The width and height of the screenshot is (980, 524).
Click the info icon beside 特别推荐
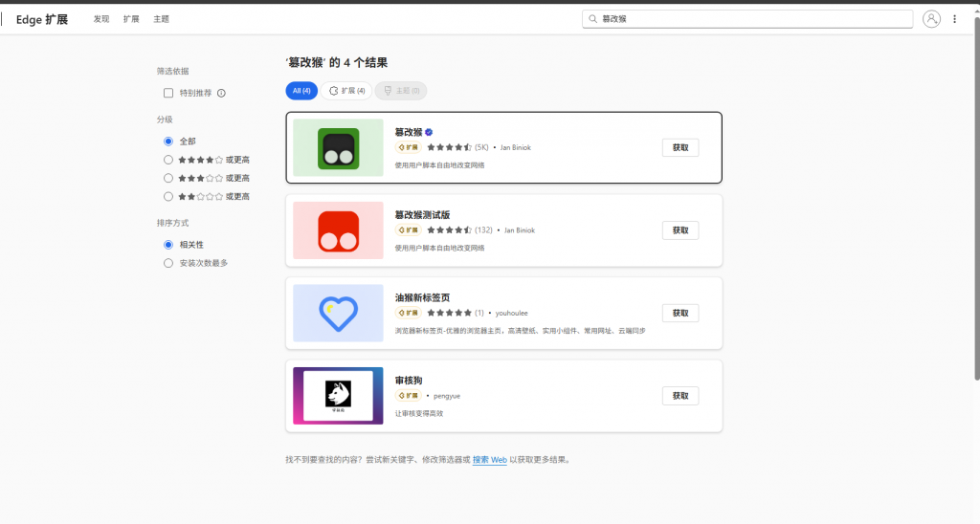221,93
